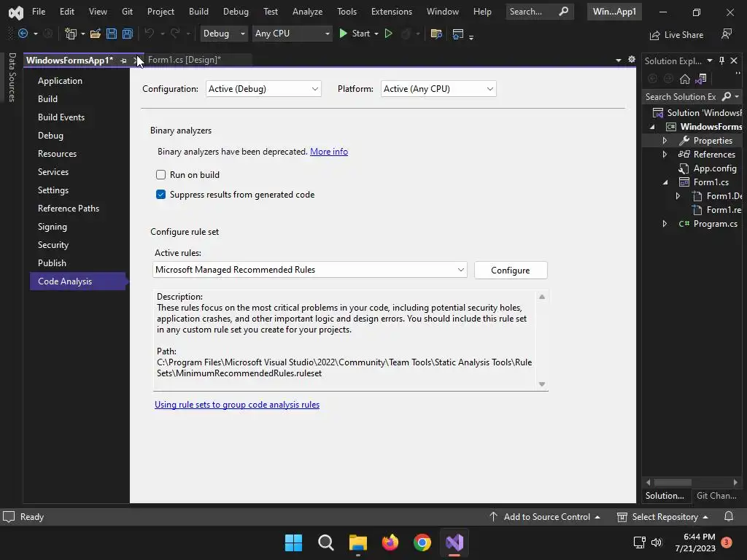Click the Navigate Backward arrow icon
This screenshot has width=747, height=560.
click(x=23, y=34)
